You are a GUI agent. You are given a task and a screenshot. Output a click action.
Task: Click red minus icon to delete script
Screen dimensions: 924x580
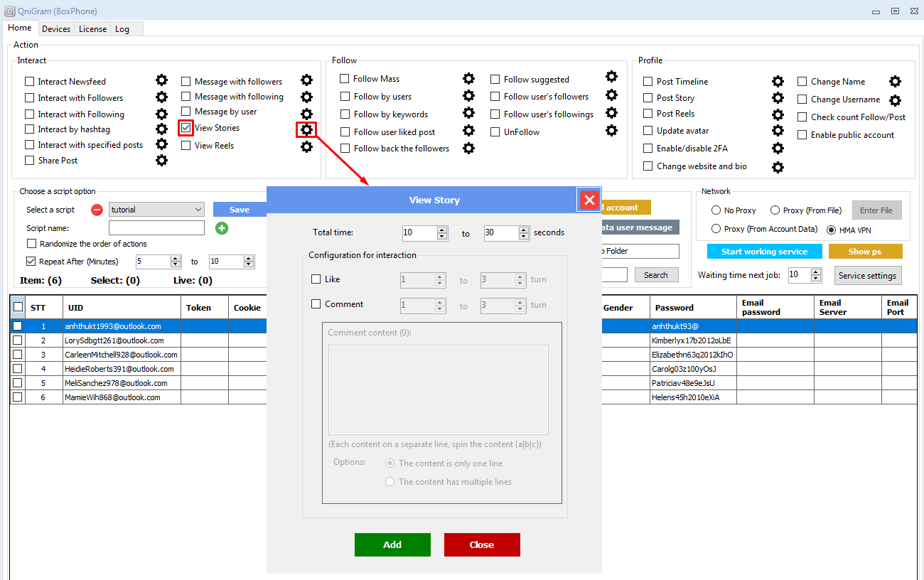(97, 210)
